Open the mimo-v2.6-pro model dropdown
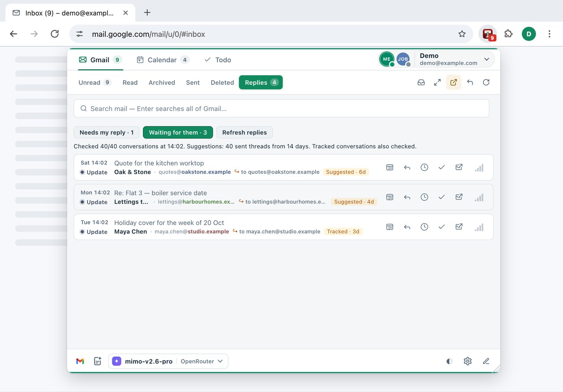 coord(168,361)
